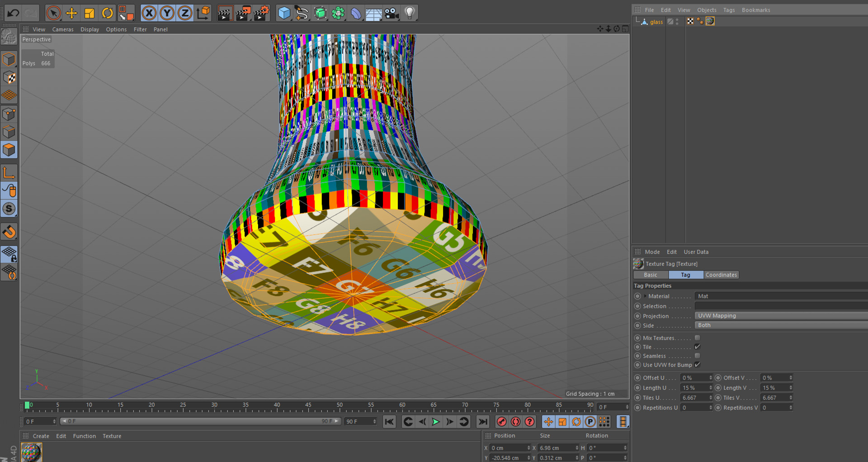The height and width of the screenshot is (462, 868).
Task: Toggle Enable Snap S icon
Action: (x=9, y=209)
